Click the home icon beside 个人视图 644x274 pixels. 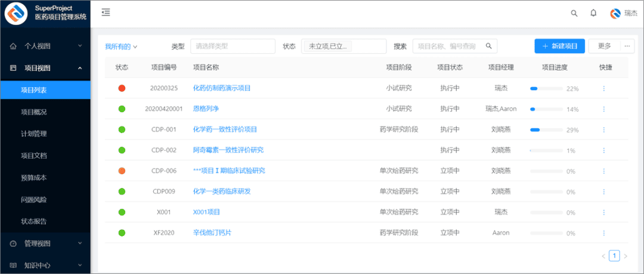[x=13, y=46]
